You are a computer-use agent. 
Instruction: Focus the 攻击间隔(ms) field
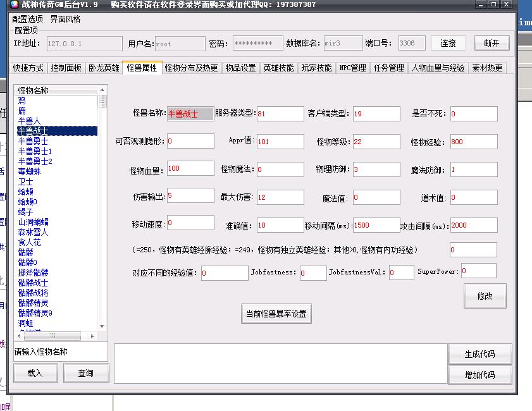[473, 225]
